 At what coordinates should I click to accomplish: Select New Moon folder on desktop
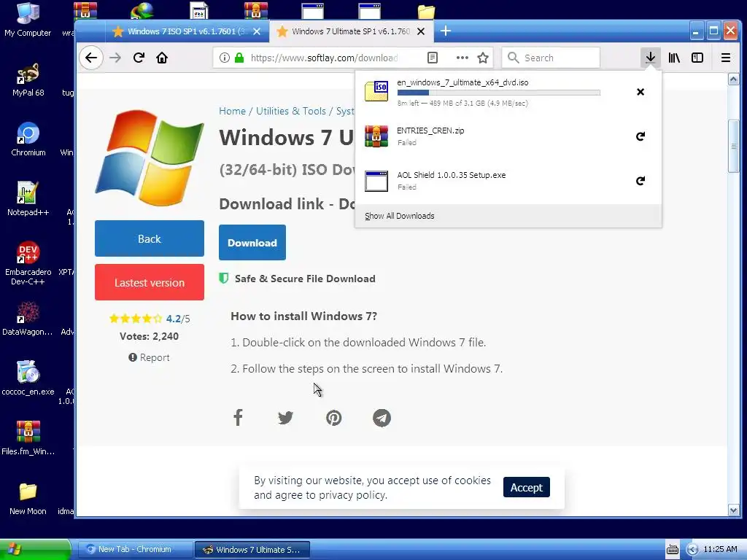(28, 499)
